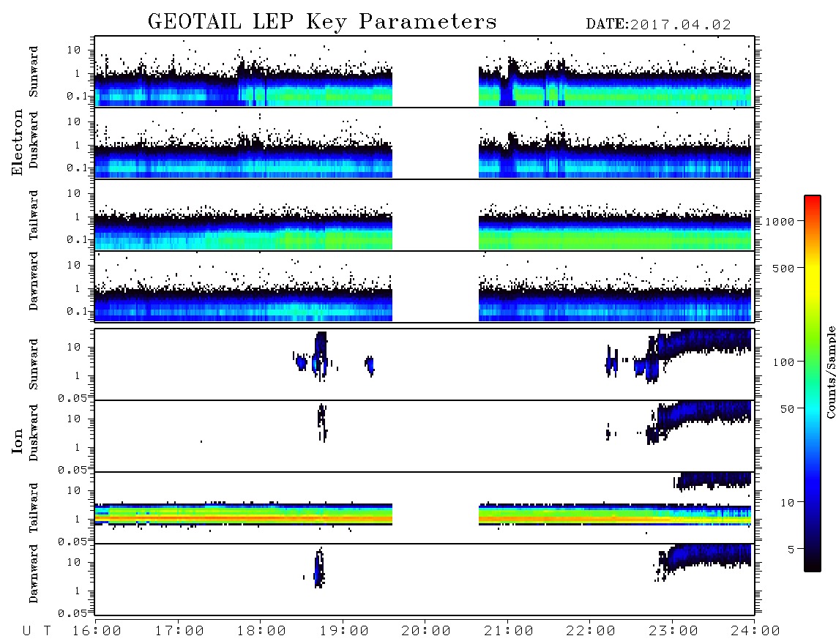Select the Ion Tailward axis label

[x=34, y=508]
